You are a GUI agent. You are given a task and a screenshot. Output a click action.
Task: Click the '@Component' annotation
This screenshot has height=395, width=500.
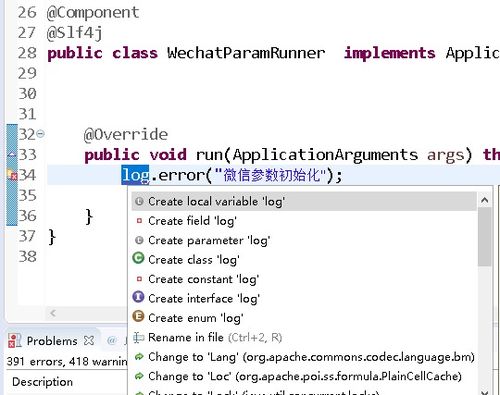pos(93,13)
